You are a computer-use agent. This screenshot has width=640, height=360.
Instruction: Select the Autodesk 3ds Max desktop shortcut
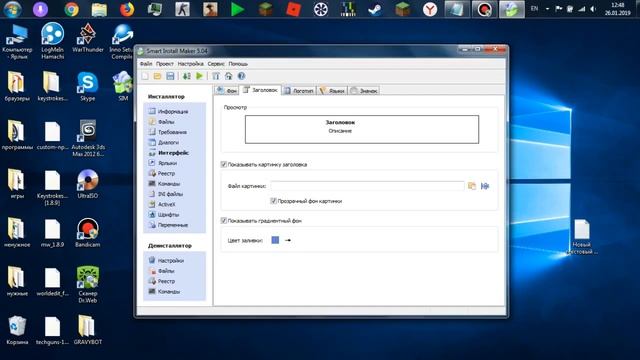(87, 138)
